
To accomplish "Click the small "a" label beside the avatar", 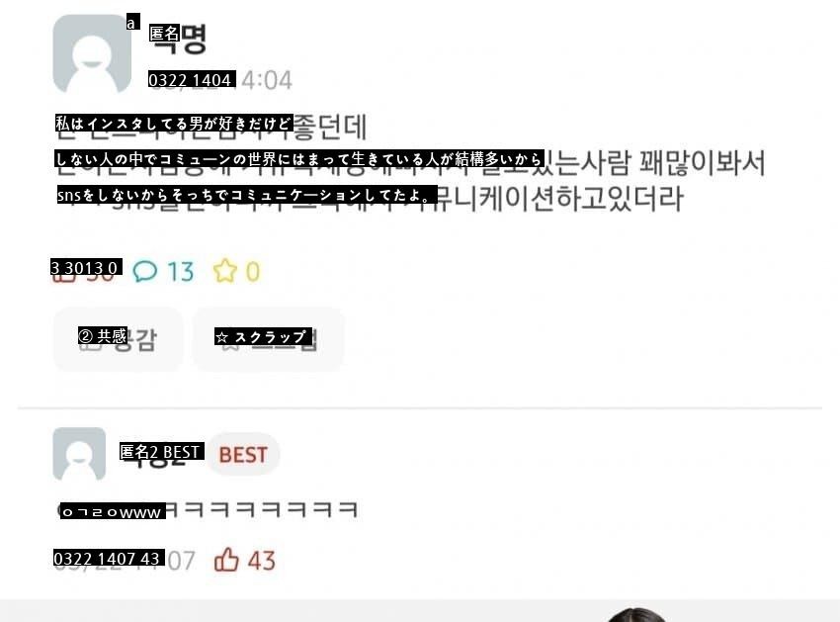I will pyautogui.click(x=132, y=22).
